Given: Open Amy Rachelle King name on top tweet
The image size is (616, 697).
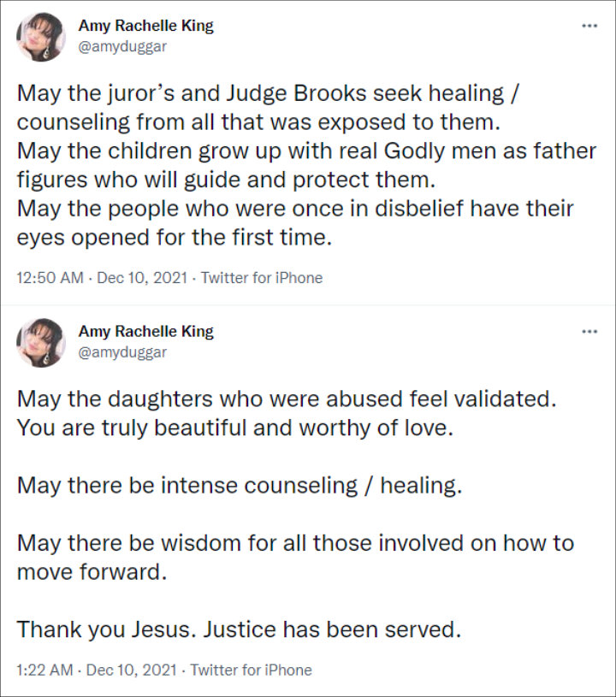Looking at the screenshot, I should point(146,26).
